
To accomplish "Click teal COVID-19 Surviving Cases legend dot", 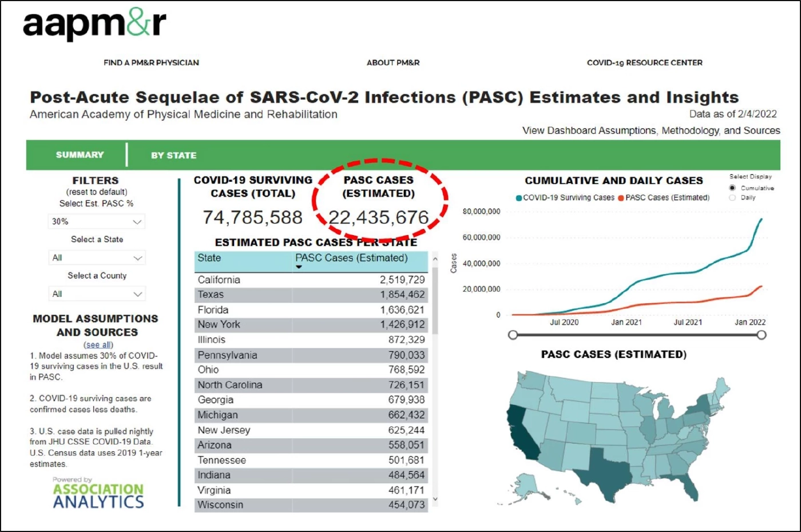I will click(519, 198).
